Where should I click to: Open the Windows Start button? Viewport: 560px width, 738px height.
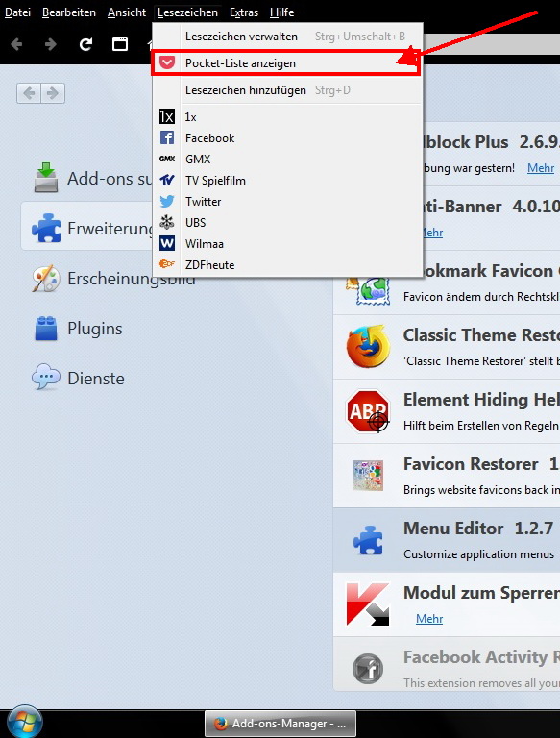(24, 723)
